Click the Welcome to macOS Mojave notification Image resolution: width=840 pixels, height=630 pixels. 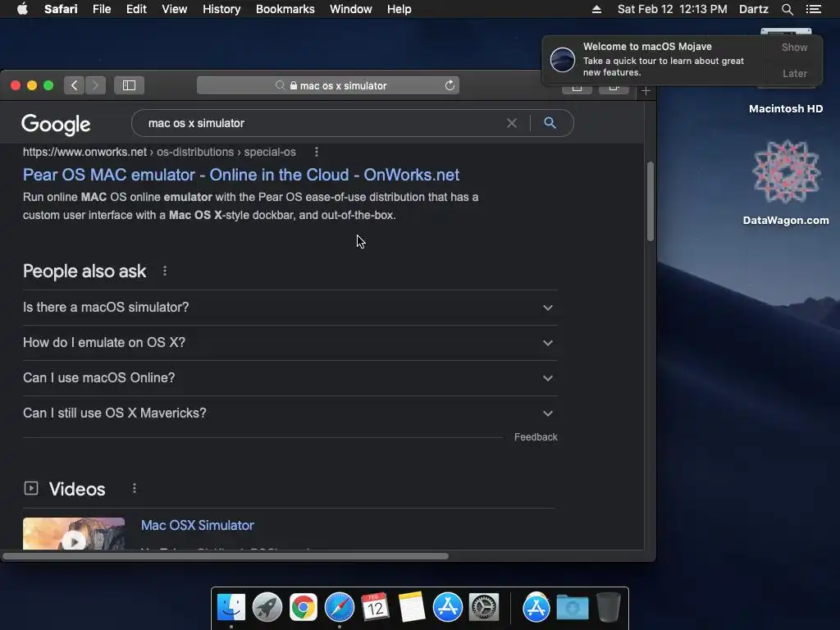click(x=654, y=60)
